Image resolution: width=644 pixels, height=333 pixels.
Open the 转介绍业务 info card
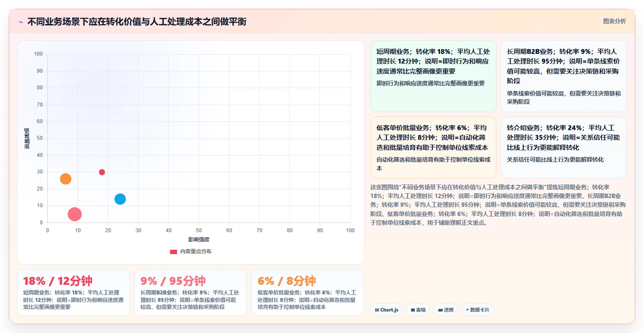[563, 147]
